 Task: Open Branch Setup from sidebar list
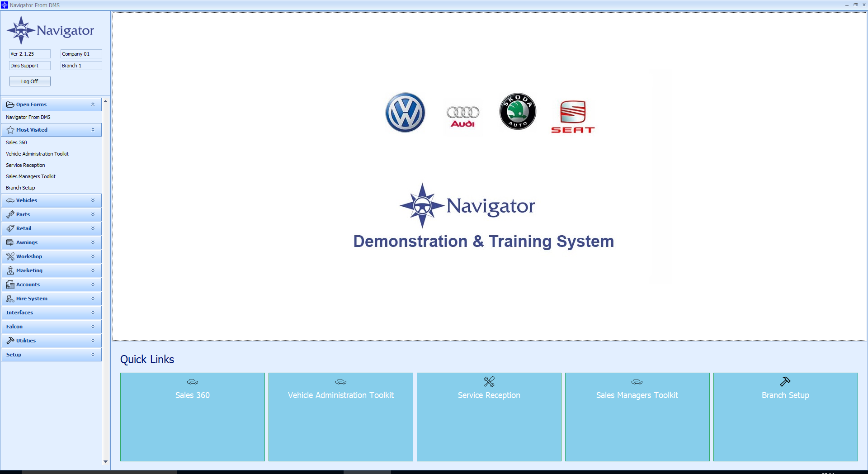point(20,188)
